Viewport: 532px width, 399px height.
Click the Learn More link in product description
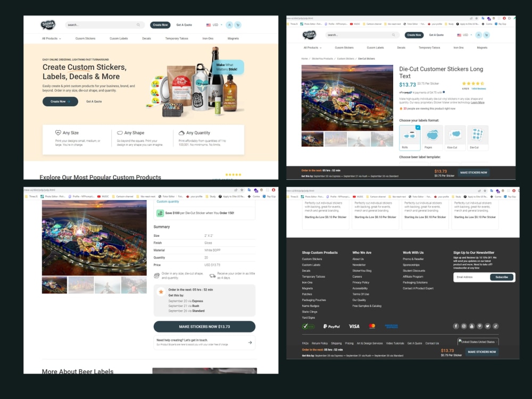[478, 102]
